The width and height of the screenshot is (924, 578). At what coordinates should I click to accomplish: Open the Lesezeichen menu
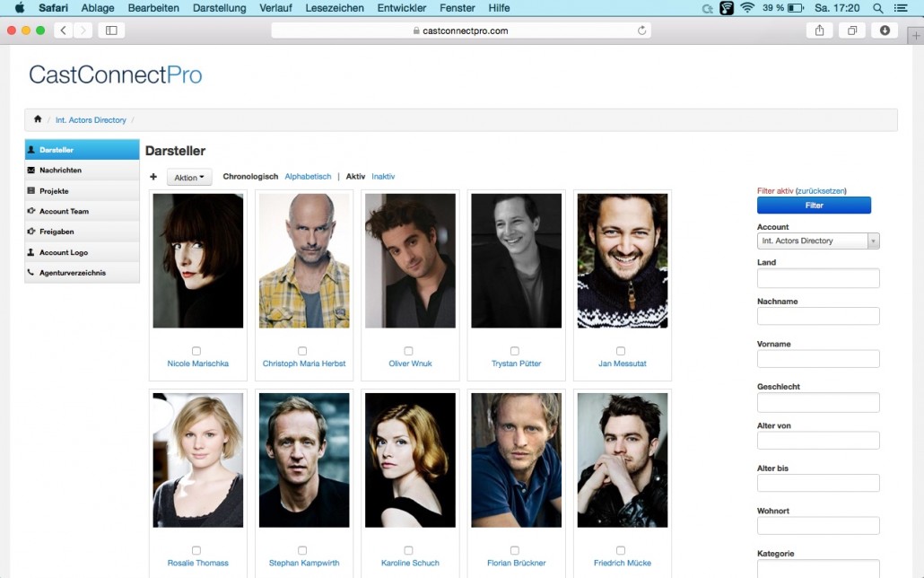[x=334, y=8]
